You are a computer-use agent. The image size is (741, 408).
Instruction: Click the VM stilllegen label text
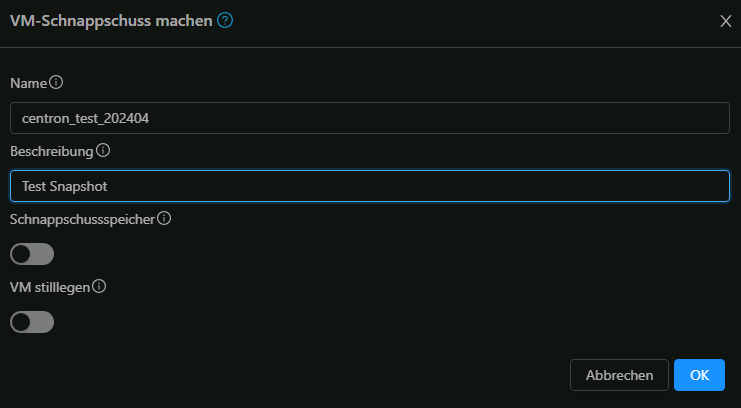(49, 286)
